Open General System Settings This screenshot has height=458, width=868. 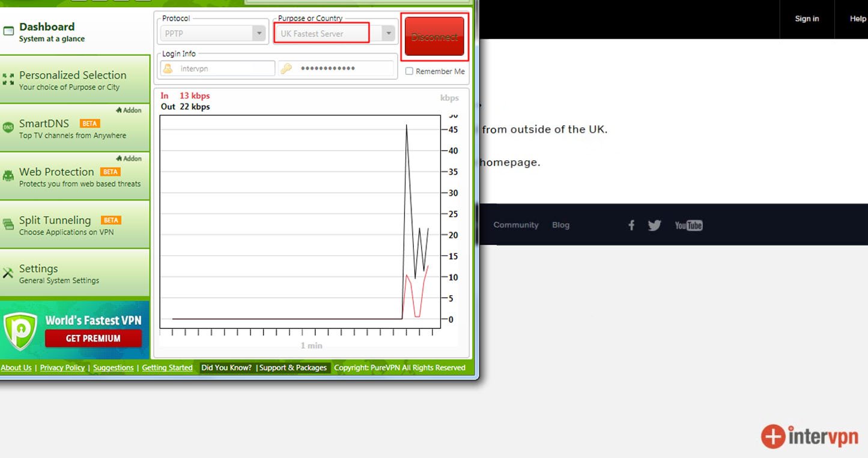click(74, 273)
